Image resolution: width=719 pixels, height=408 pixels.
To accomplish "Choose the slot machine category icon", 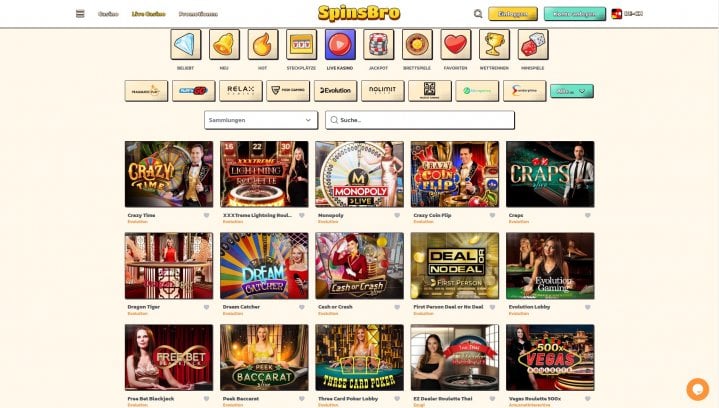I will [x=301, y=44].
